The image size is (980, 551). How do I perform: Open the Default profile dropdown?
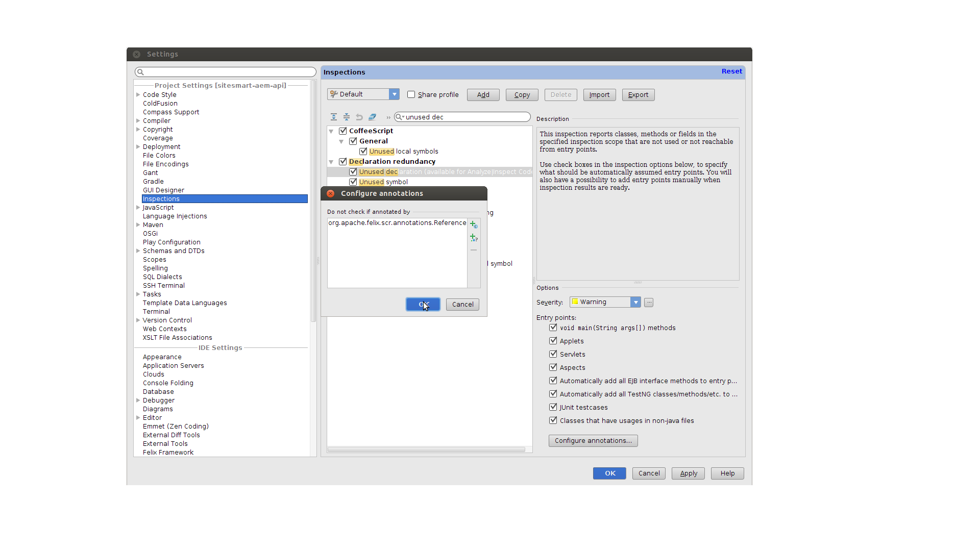coord(394,94)
